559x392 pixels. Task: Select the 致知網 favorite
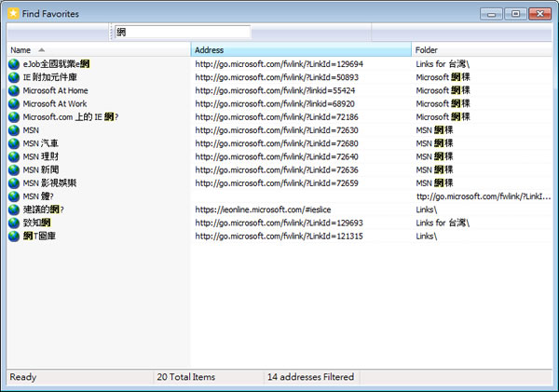pyautogui.click(x=36, y=223)
